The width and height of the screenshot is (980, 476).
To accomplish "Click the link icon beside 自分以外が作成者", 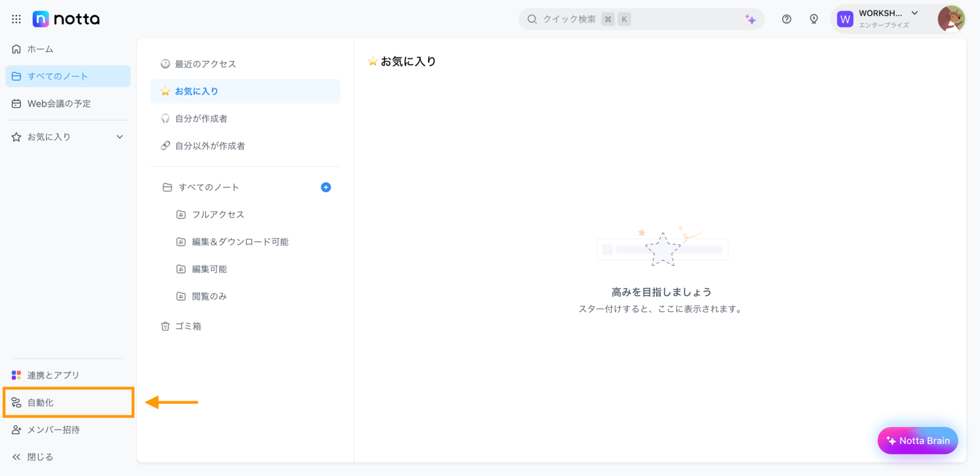I will [x=165, y=146].
